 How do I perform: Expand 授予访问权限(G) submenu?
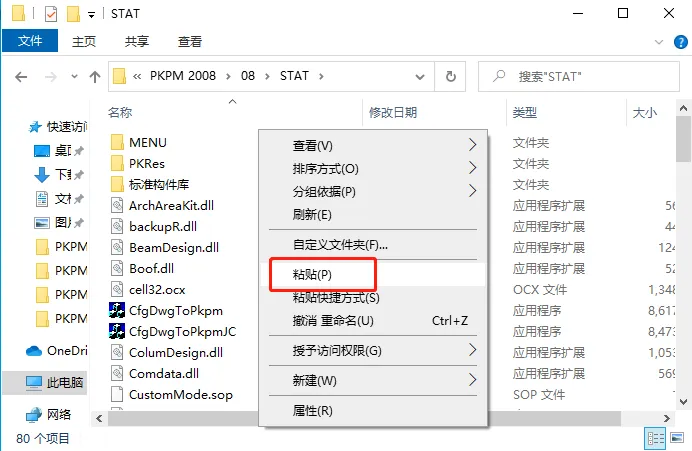(x=373, y=350)
